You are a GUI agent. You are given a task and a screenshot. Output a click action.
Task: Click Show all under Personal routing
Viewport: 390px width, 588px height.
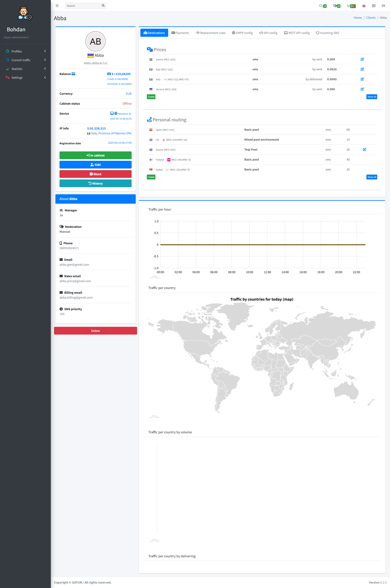point(372,177)
